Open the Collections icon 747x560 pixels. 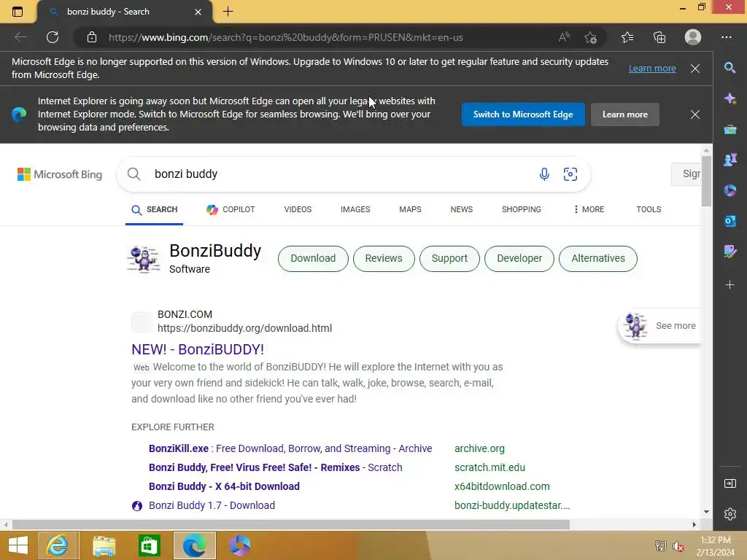pos(659,37)
